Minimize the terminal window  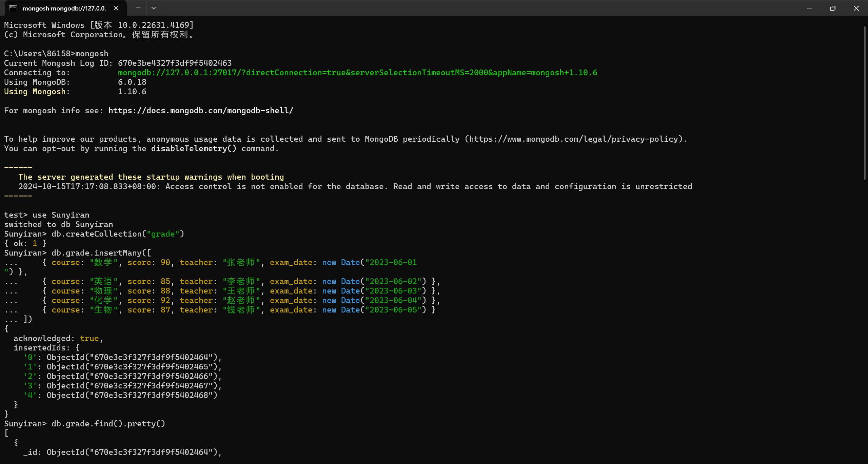[809, 8]
